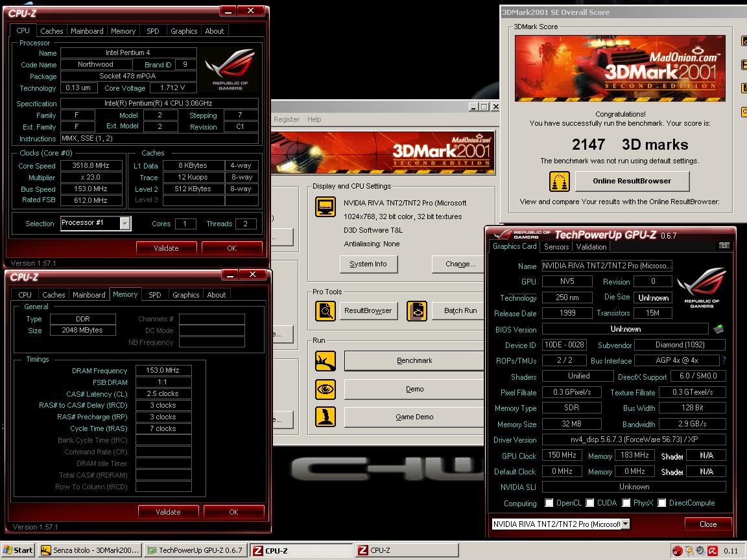Screen dimensions: 747x560
Task: Open About tab in bottom CPU-Z window
Action: (x=217, y=295)
